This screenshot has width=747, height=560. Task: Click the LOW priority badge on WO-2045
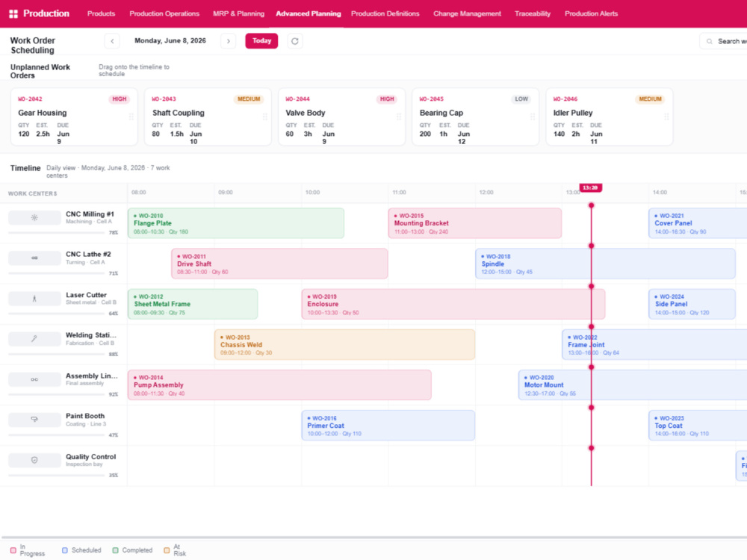point(521,99)
